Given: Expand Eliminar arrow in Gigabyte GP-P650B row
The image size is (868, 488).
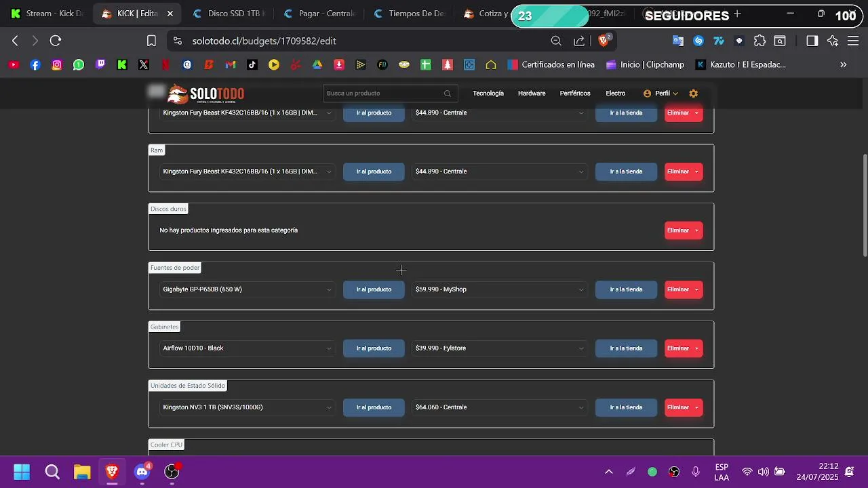Looking at the screenshot, I should tap(696, 289).
